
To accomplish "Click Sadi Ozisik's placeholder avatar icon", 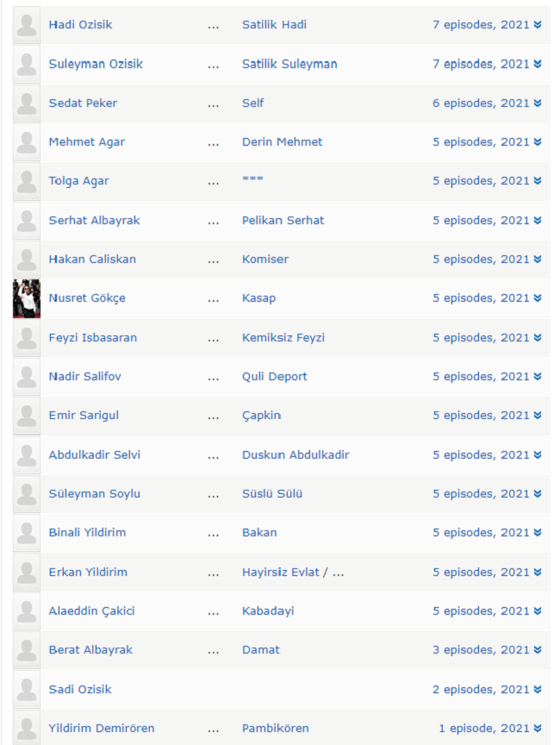I will coord(27,690).
